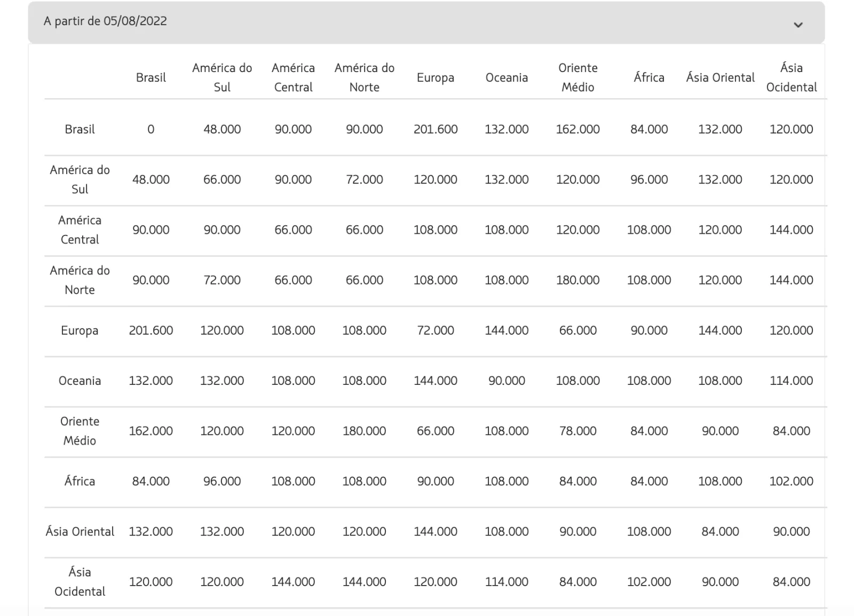
Task: Click 96.000 in the América do Sul row
Action: point(649,179)
